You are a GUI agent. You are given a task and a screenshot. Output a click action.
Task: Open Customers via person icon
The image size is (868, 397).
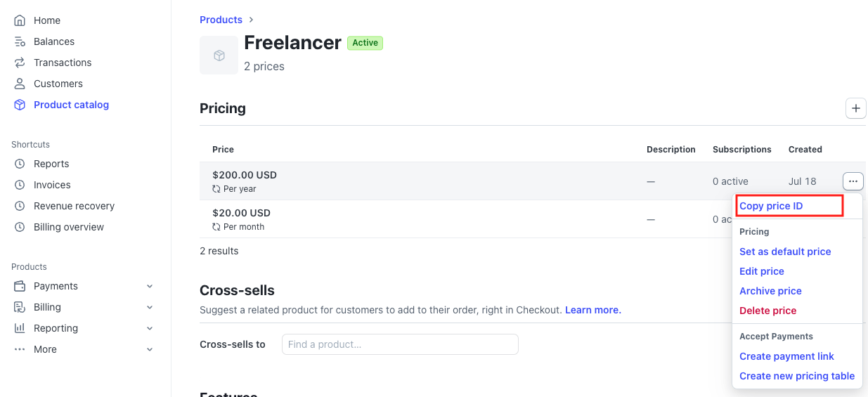coord(20,84)
